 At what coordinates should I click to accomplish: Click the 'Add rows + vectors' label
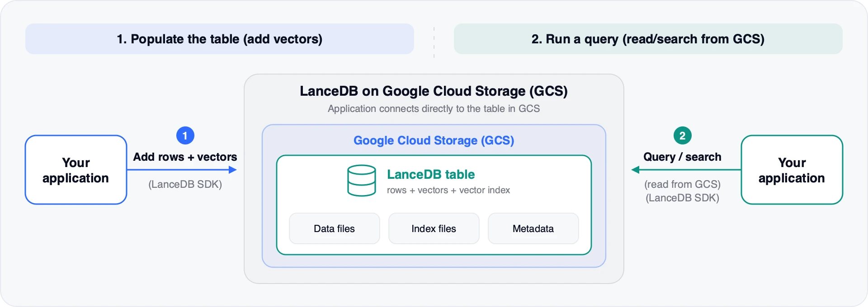coord(185,157)
